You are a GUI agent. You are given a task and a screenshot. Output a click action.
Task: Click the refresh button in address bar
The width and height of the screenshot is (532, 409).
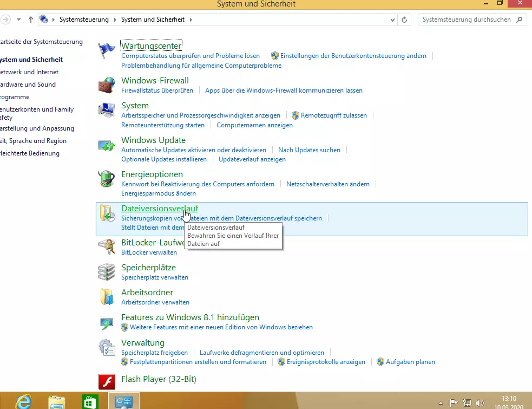tap(404, 20)
